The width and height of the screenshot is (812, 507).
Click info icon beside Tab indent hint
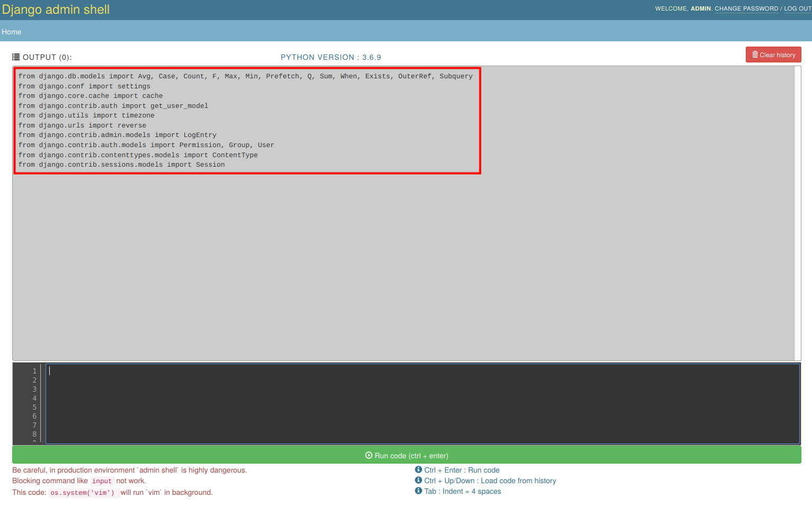pyautogui.click(x=418, y=491)
